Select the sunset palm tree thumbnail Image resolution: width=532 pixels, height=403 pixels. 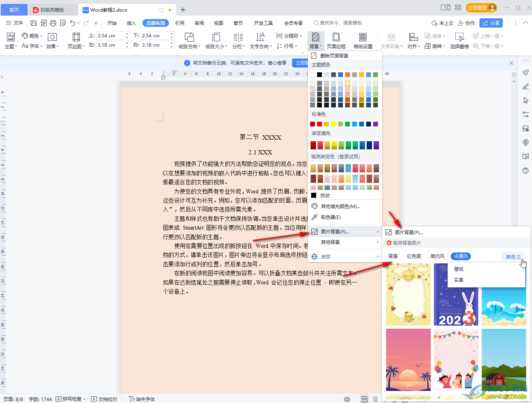click(408, 360)
